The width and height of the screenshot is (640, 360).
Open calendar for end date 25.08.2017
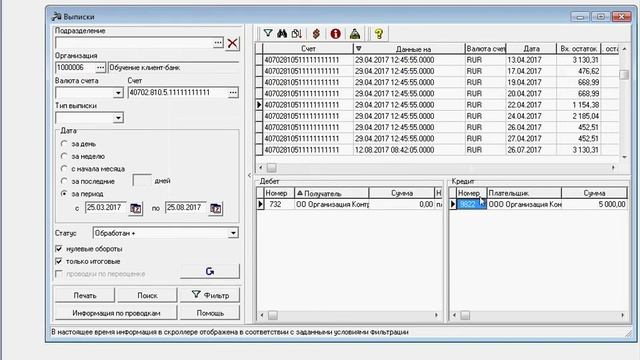point(216,209)
